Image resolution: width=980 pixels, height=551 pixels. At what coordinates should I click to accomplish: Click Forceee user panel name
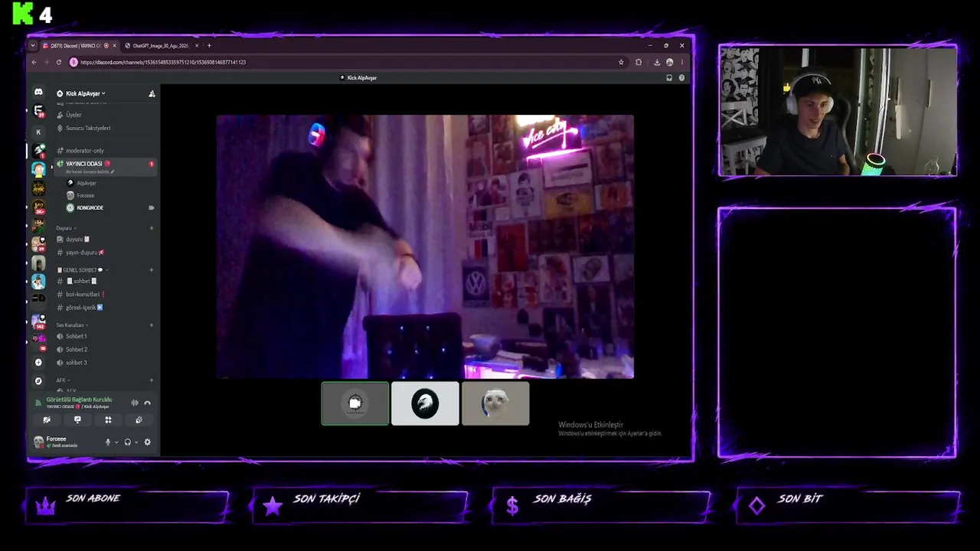(x=56, y=439)
